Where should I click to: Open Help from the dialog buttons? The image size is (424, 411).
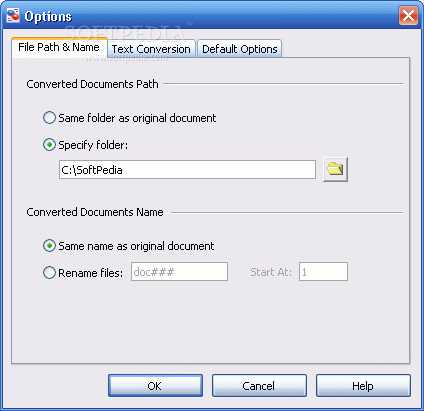[x=363, y=386]
